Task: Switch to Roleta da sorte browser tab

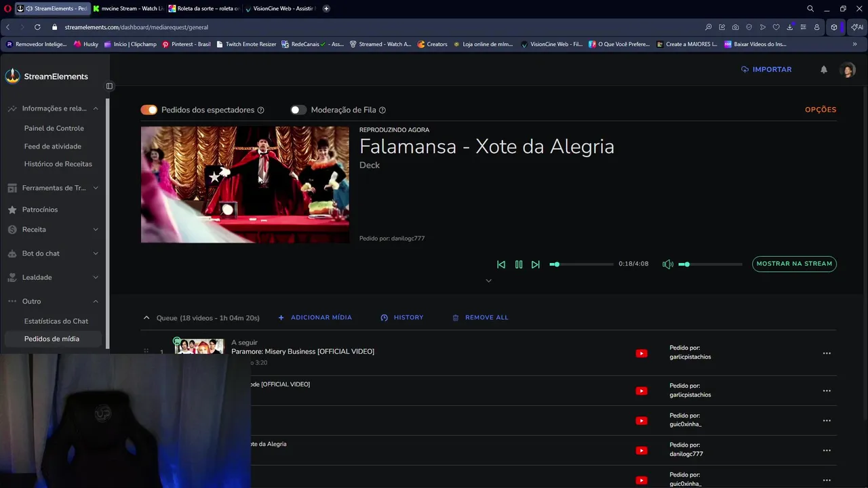Action: tap(204, 9)
